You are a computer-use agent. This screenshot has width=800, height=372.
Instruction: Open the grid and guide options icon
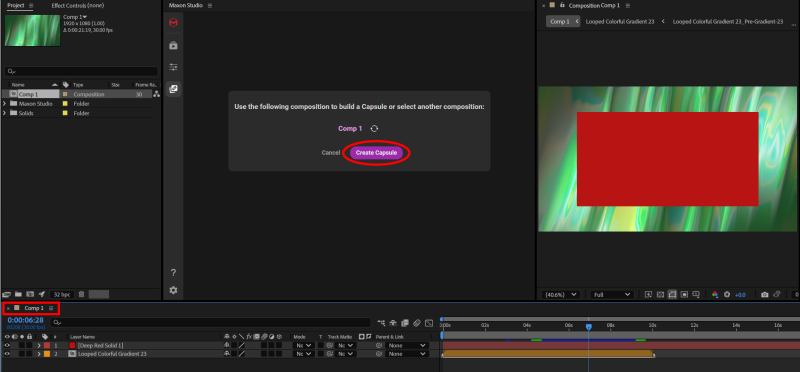click(x=697, y=294)
